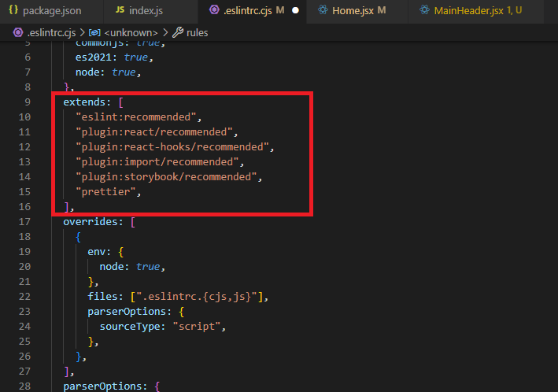
Task: Click the "script" string value
Action: 197,327
